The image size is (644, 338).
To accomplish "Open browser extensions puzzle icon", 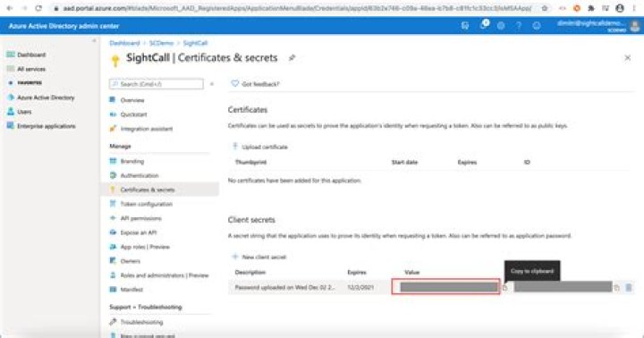I will click(x=590, y=8).
